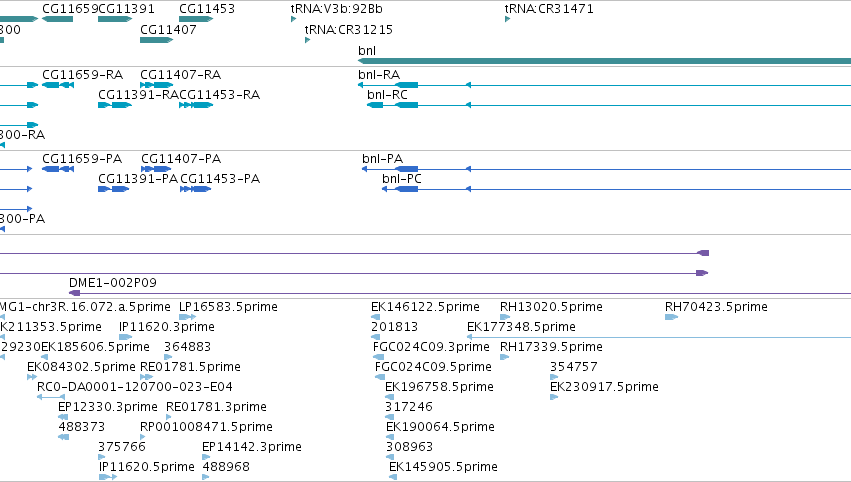Click the EK145905.5prime EST marker
The height and width of the screenshot is (482, 851).
pyautogui.click(x=393, y=477)
